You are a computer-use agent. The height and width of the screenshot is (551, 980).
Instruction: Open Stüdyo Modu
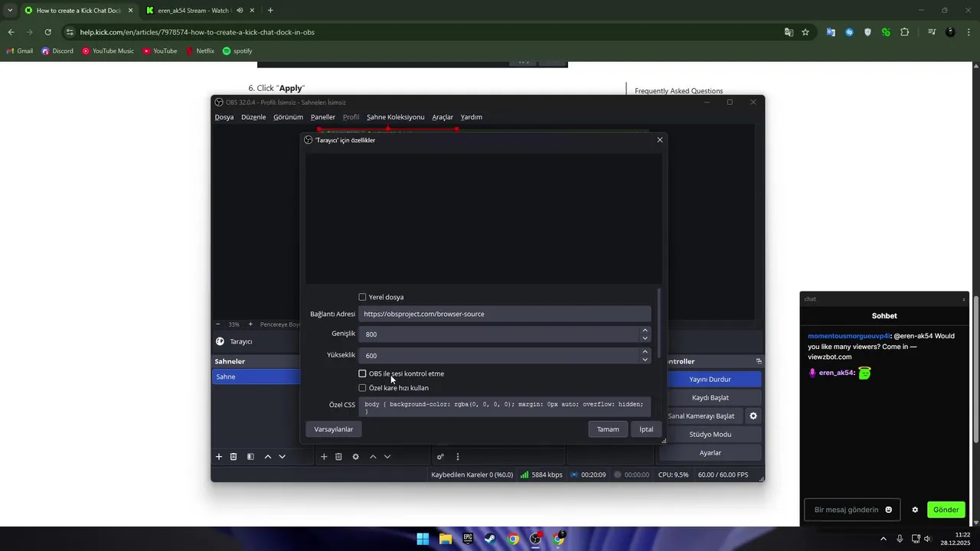click(x=710, y=435)
